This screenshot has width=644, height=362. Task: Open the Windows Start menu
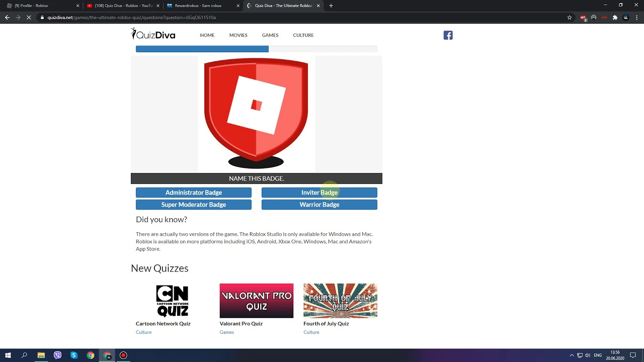coord(8,355)
